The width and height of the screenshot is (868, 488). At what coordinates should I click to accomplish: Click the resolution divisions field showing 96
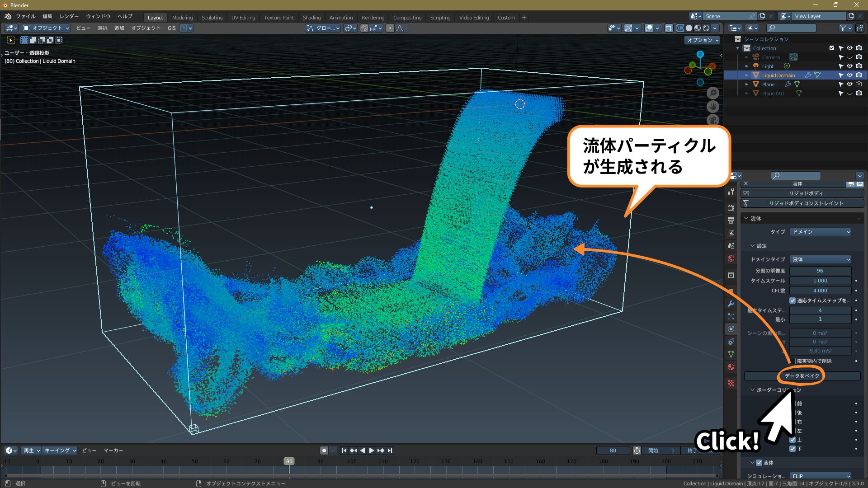820,271
